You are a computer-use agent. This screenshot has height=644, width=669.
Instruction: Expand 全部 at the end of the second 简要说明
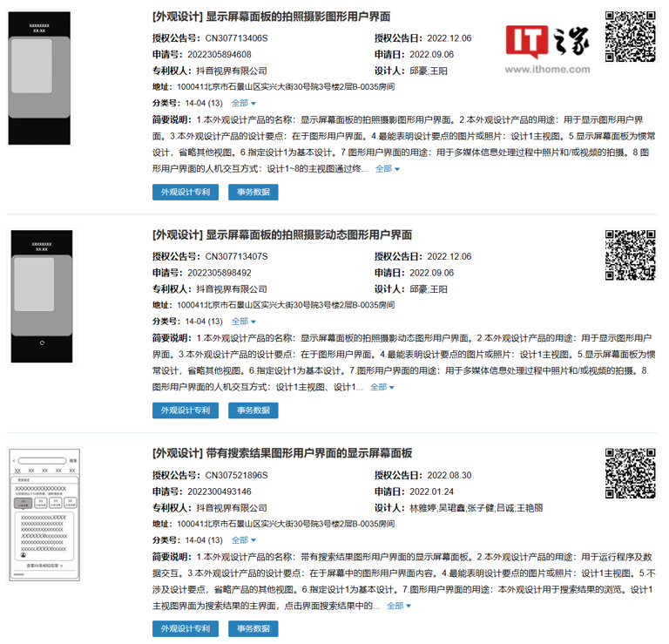point(382,387)
